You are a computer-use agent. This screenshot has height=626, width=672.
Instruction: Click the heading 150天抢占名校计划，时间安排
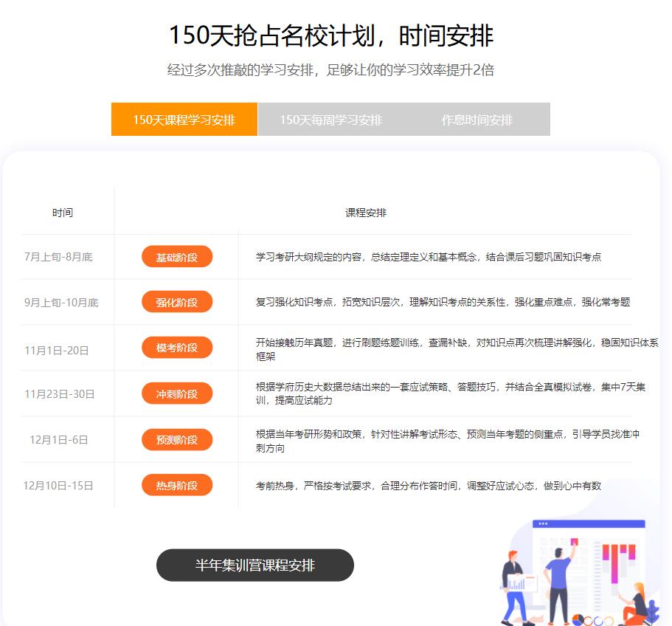point(331,35)
